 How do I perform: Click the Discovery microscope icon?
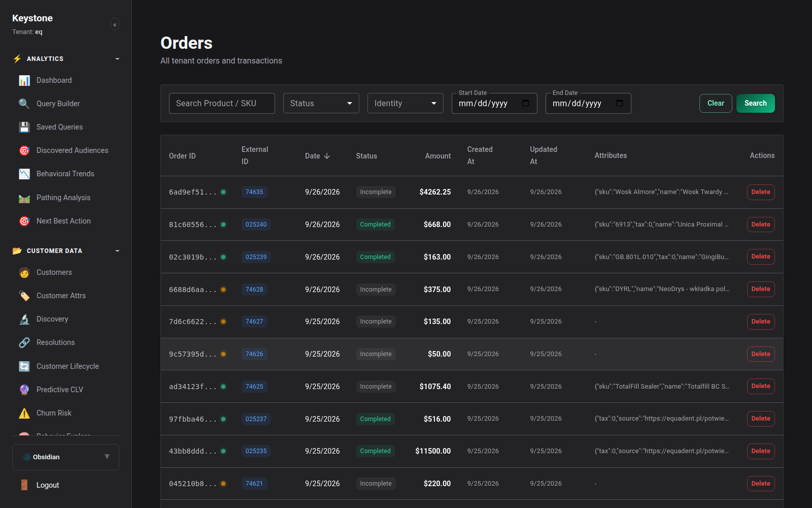24,319
